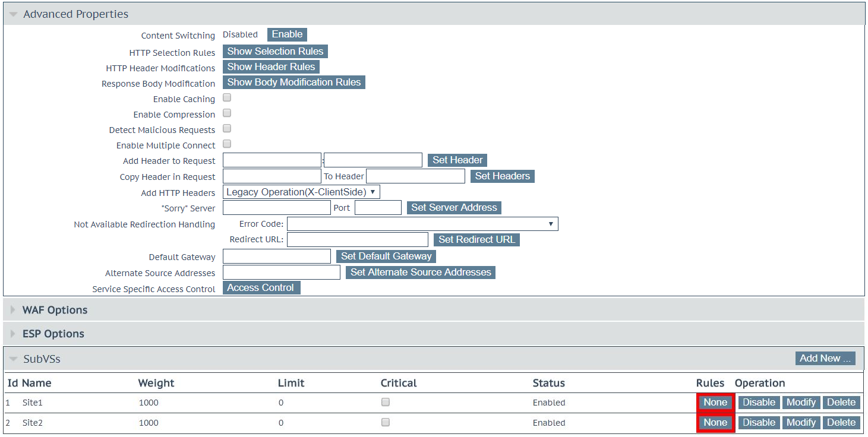Disable the Site1 SubVS
The height and width of the screenshot is (437, 868).
(x=759, y=402)
